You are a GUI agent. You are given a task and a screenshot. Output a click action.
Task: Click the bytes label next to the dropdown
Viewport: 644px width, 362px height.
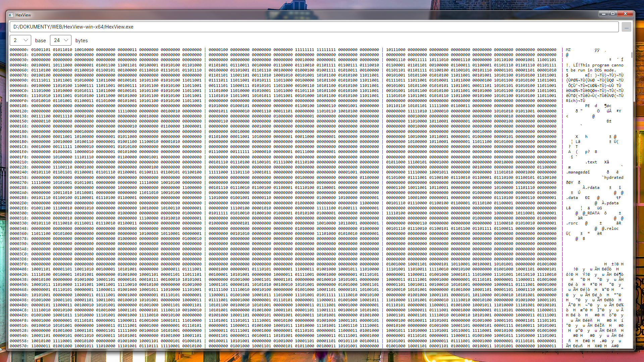click(82, 40)
